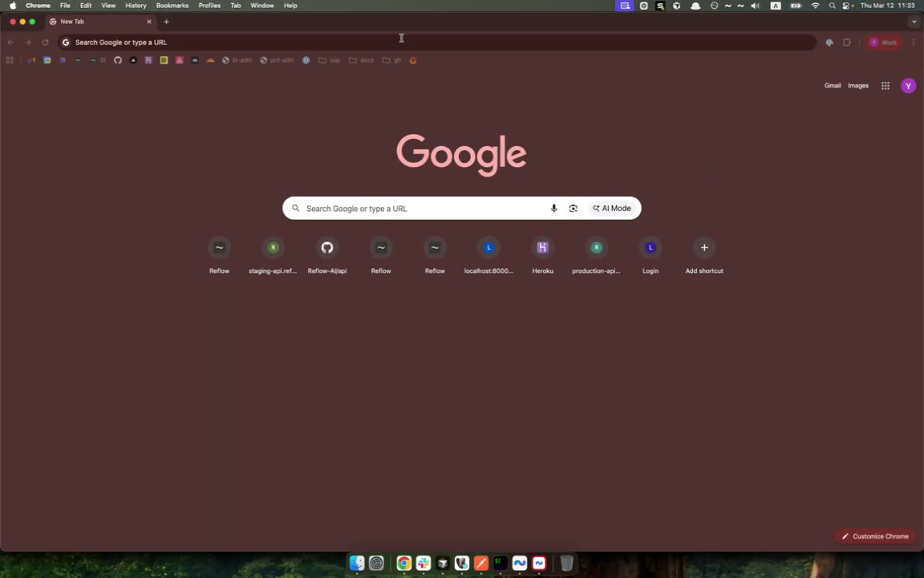Start voice search with microphone
Screen dimensions: 924x578
[553, 208]
